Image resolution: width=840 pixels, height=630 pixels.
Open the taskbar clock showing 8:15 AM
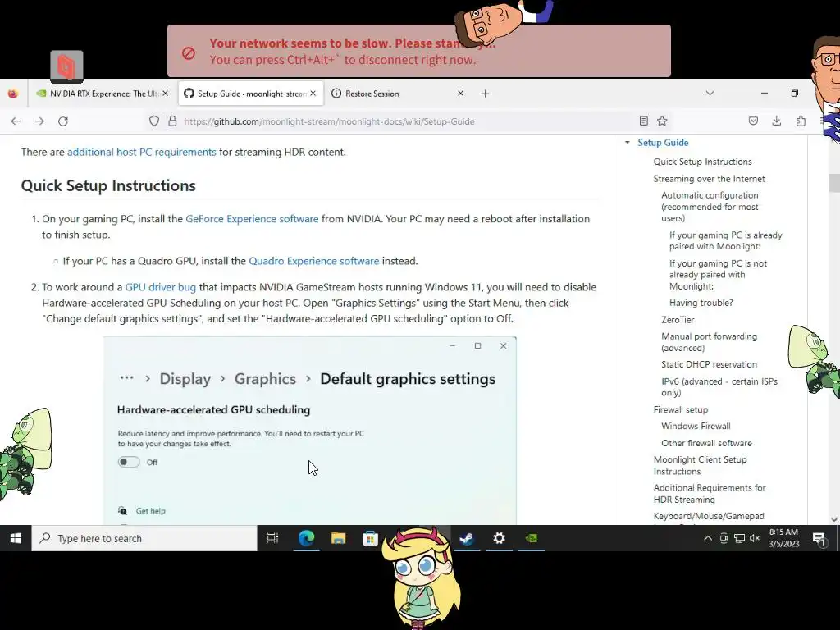coord(783,538)
